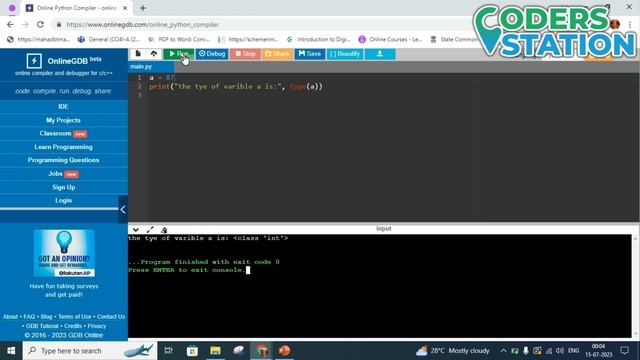Click the OnlineGDB lightning logo
This screenshot has height=360, width=640.
34,61
